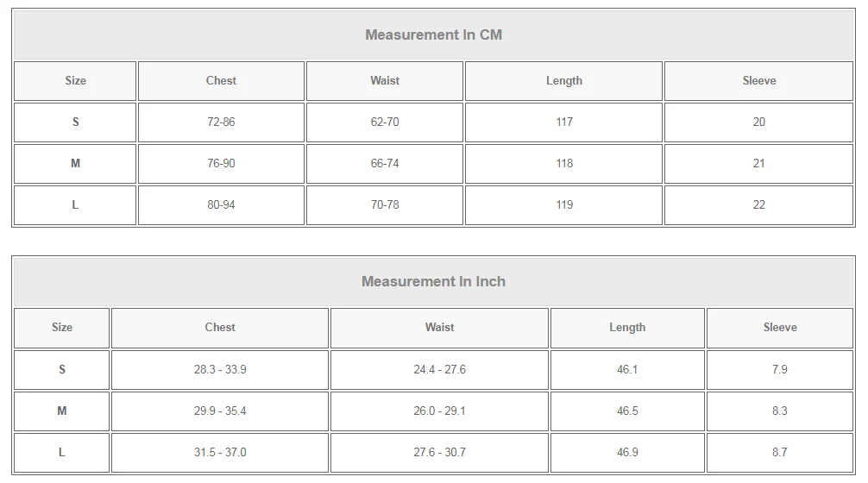Click the Length header in CM table
Image resolution: width=868 pixels, height=483 pixels.
click(x=564, y=81)
